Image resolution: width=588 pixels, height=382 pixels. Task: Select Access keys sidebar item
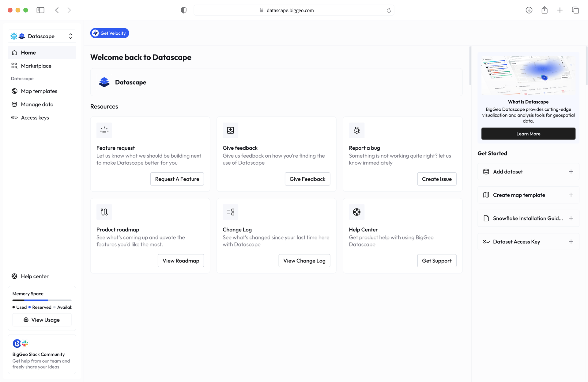[35, 118]
